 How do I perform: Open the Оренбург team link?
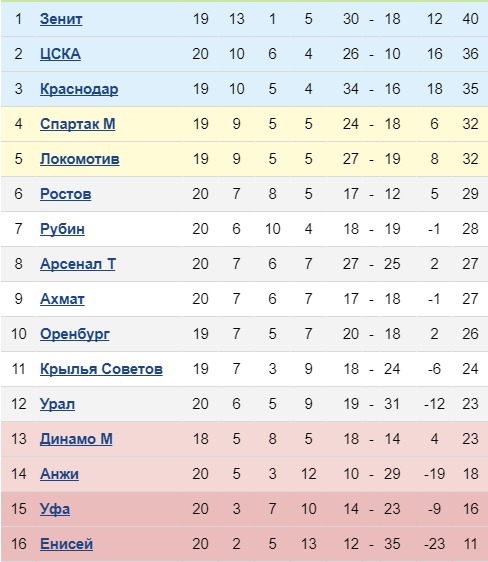(75, 334)
